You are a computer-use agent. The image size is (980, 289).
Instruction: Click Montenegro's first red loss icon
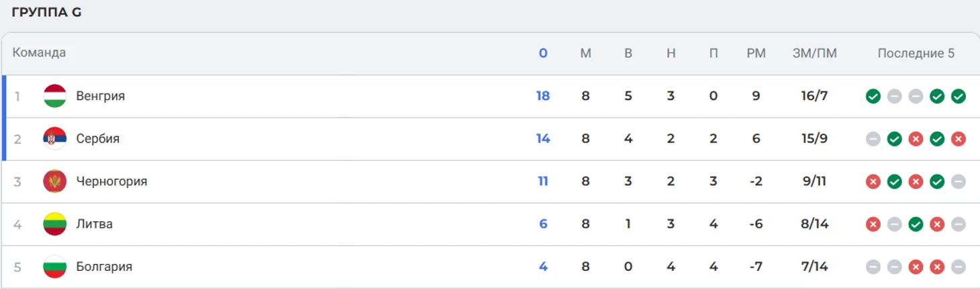[x=873, y=181]
